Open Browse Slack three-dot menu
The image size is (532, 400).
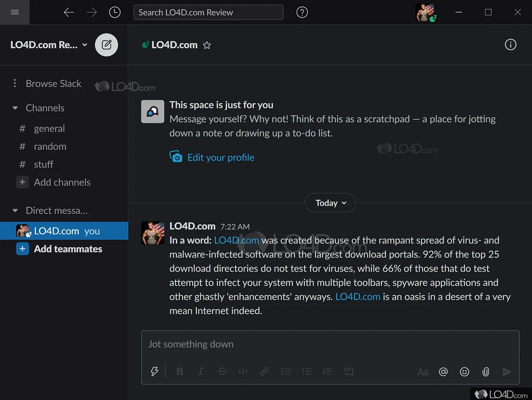click(x=15, y=83)
